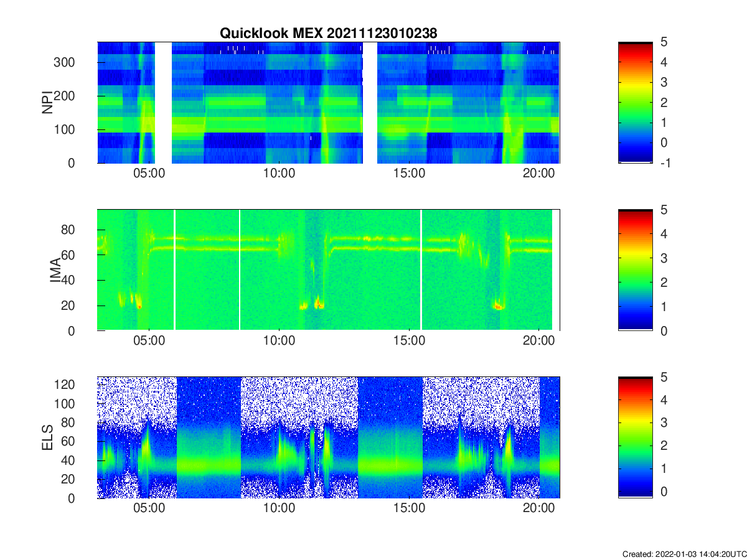Select the NPI y-axis label
The height and width of the screenshot is (560, 747).
(x=47, y=102)
